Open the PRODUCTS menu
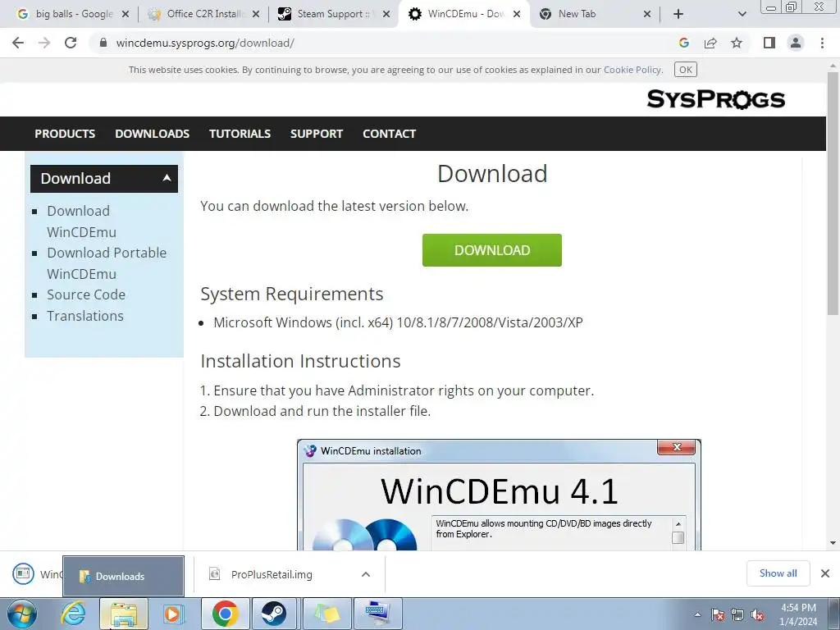Image resolution: width=840 pixels, height=630 pixels. coord(65,134)
